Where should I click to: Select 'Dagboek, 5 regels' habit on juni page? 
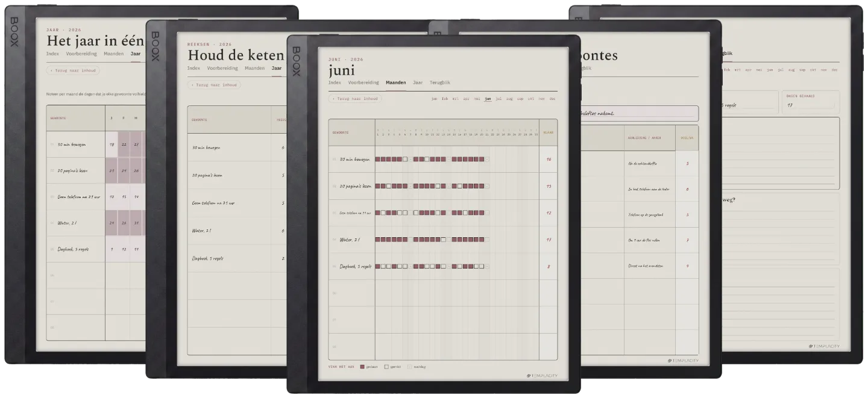(356, 266)
